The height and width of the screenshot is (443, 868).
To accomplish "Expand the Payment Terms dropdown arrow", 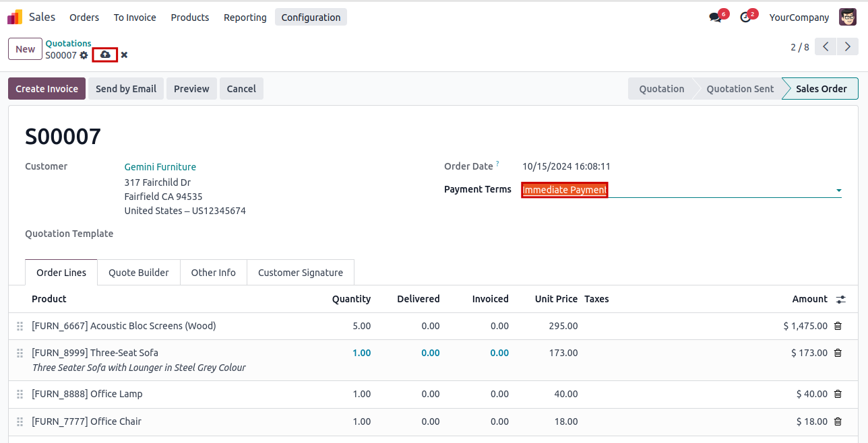I will (x=838, y=191).
